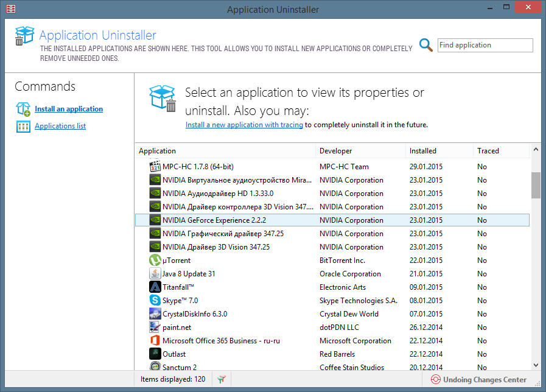Select the Outlast entry
546x392 pixels.
click(x=332, y=354)
